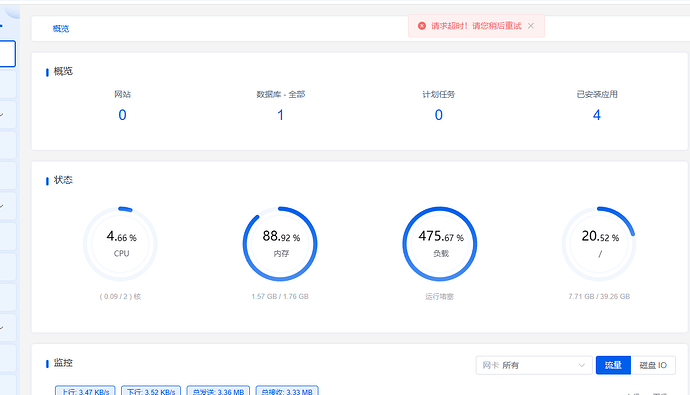Select the highlighted active sidebar menu item
Viewport: 690px width, 395px height.
[7, 54]
